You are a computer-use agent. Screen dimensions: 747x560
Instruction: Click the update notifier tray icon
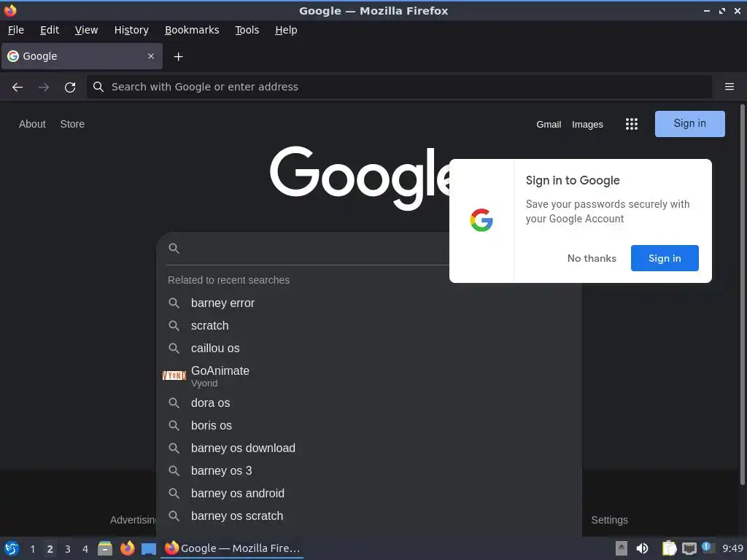(708, 548)
